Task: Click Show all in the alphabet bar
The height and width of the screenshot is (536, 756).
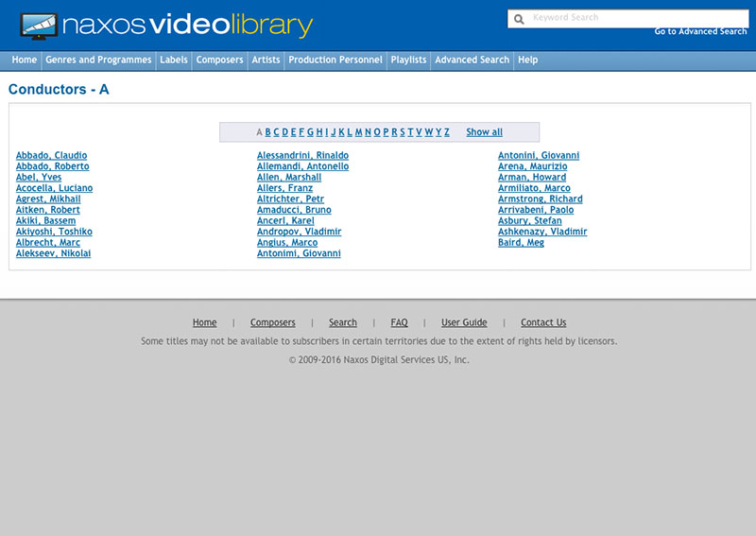Action: tap(484, 132)
